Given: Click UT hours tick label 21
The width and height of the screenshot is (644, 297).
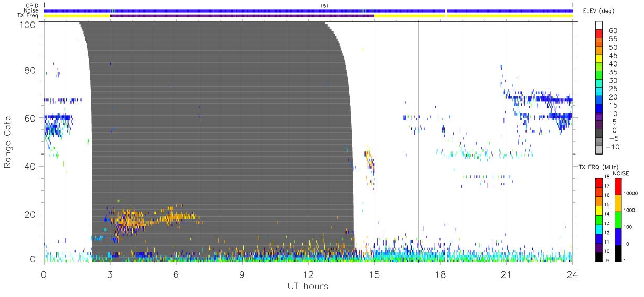Looking at the screenshot, I should [x=507, y=275].
